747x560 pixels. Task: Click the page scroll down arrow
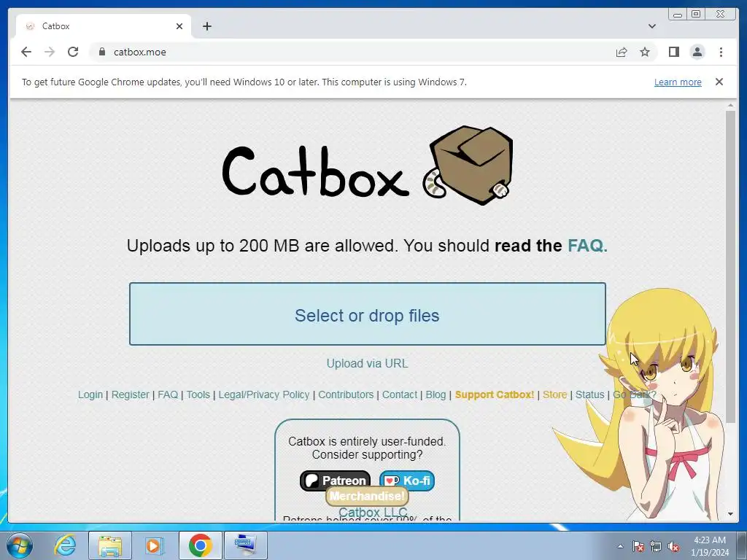pyautogui.click(x=730, y=515)
